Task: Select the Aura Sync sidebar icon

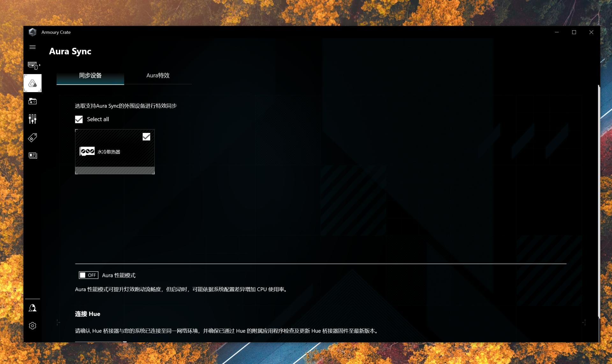Action: tap(33, 84)
